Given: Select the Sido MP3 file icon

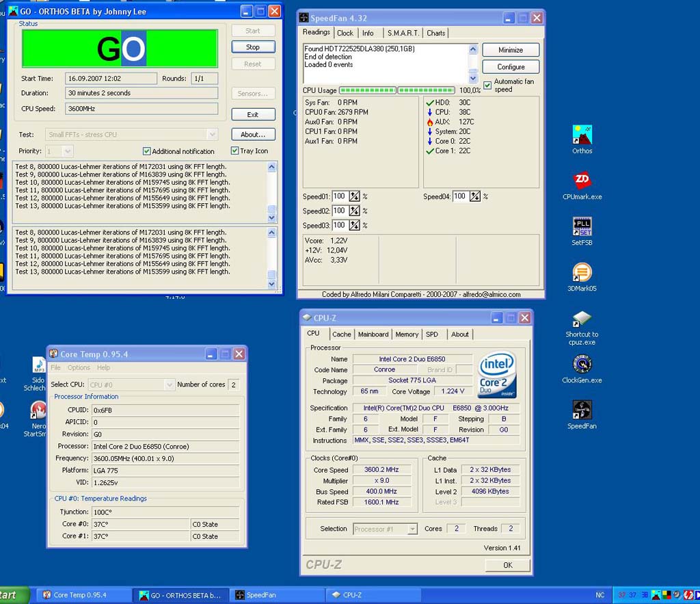Looking at the screenshot, I should coord(39,365).
